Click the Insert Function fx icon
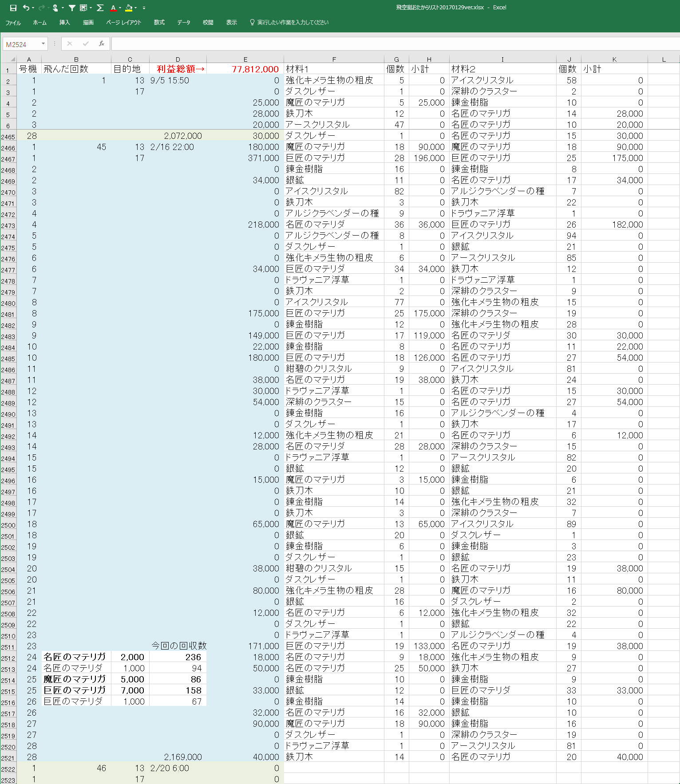The width and height of the screenshot is (680, 784). tap(102, 43)
